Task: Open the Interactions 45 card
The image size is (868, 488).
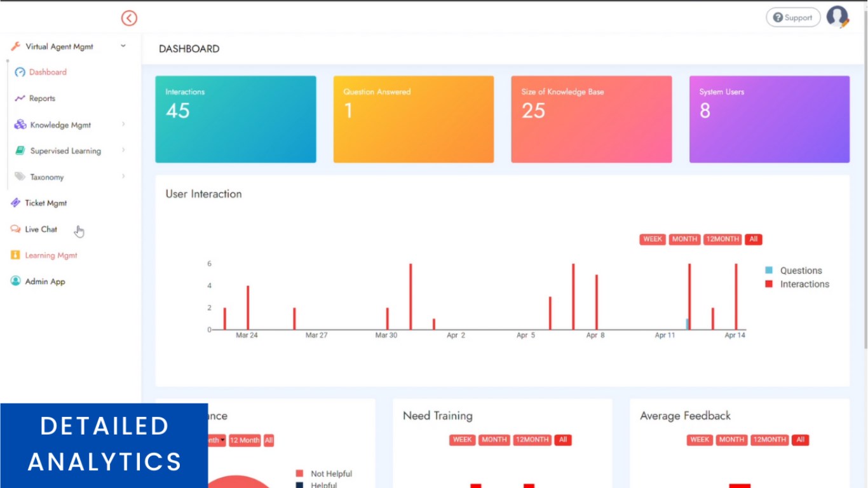Action: pyautogui.click(x=236, y=119)
